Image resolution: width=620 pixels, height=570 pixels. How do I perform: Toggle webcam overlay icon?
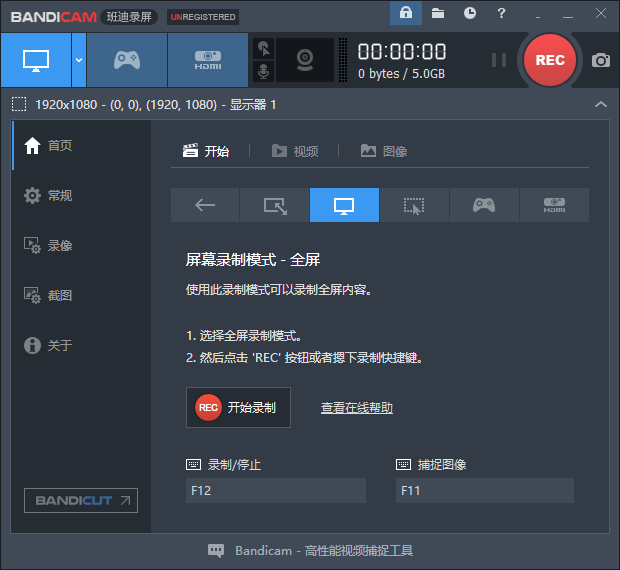tap(305, 60)
